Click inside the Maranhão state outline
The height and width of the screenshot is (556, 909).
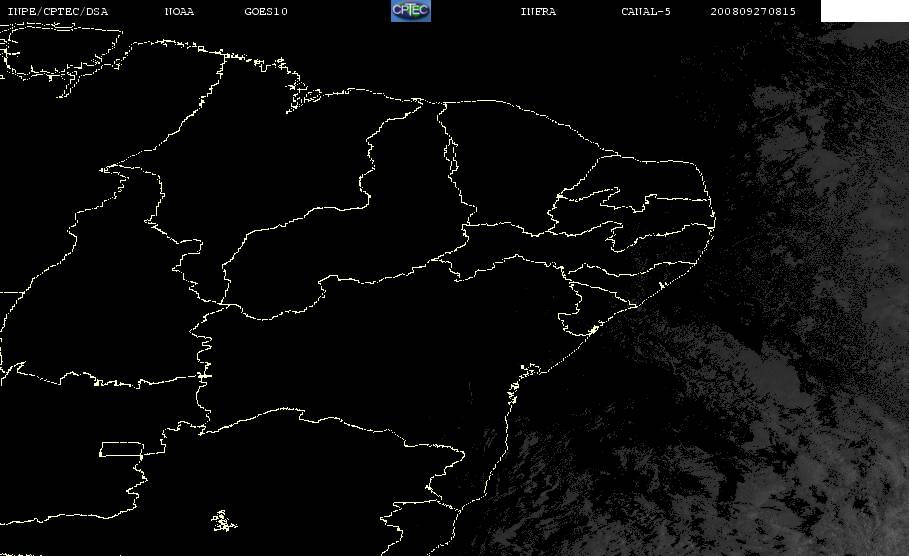pos(272,157)
